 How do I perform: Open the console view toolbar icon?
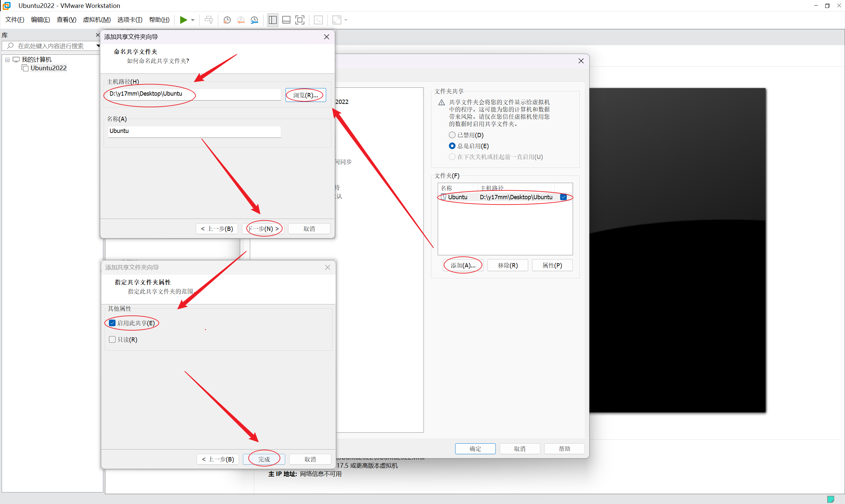coord(319,20)
